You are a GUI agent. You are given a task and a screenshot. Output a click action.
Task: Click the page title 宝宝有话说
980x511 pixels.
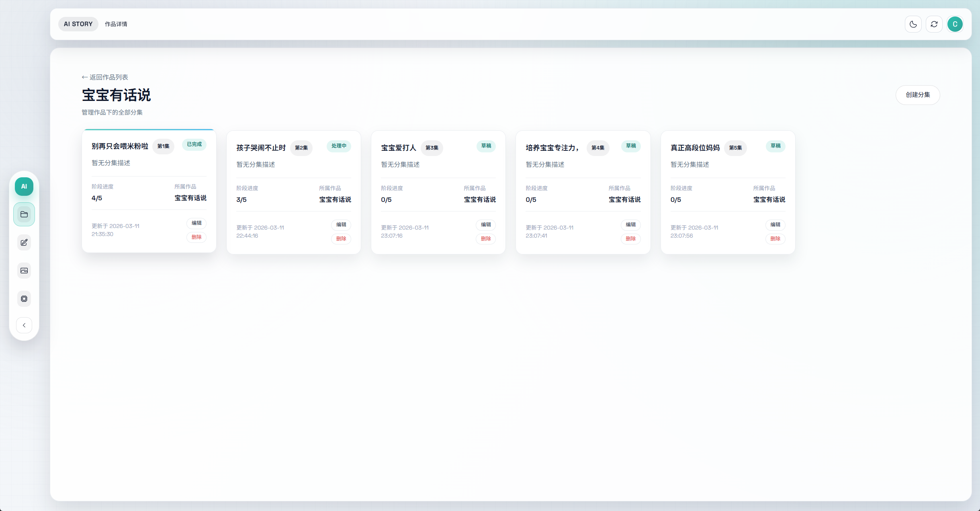(117, 95)
